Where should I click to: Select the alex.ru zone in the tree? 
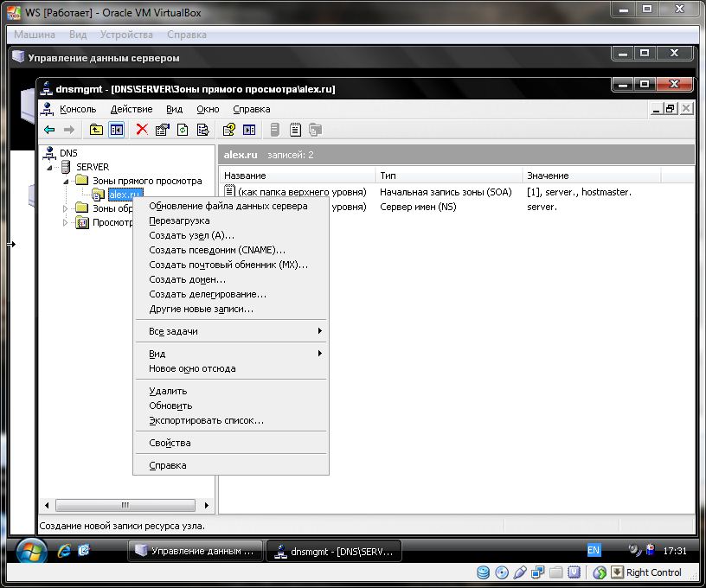(x=125, y=195)
